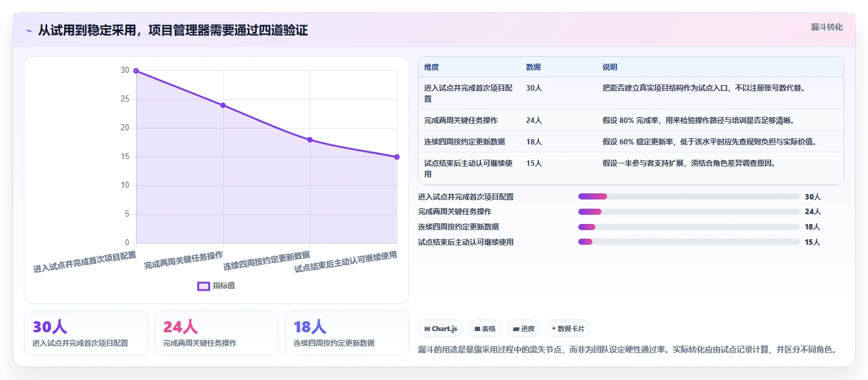The width and height of the screenshot is (868, 380).
Task: Select the 表格 tag chip
Action: pyautogui.click(x=485, y=329)
